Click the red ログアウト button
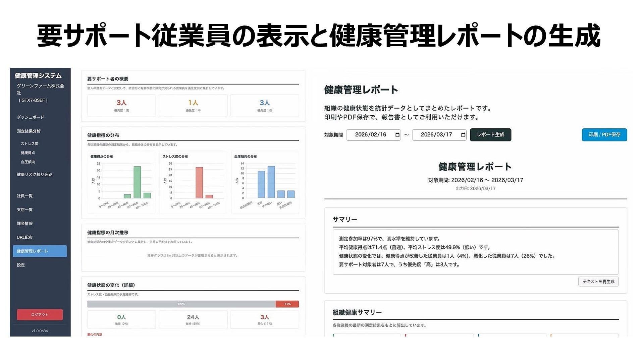644x362 pixels. (40, 315)
